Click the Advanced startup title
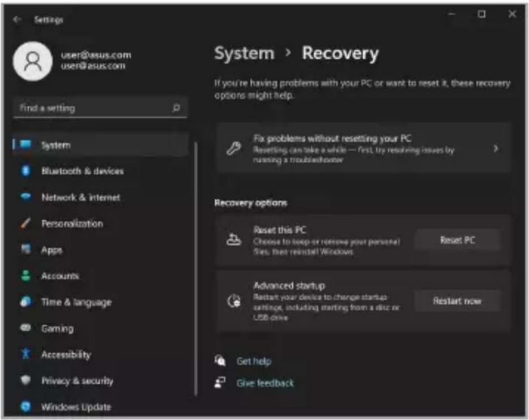This screenshot has width=529, height=420. [x=289, y=285]
